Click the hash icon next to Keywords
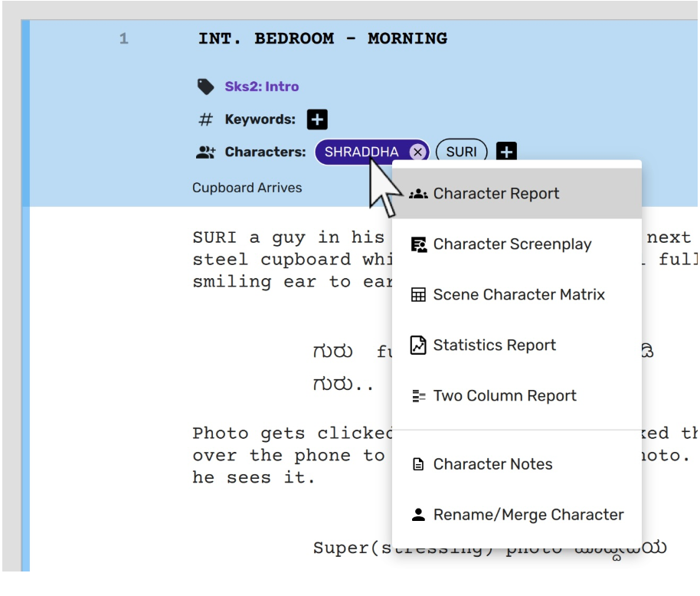Screen dimensions: 700x596 coord(205,120)
